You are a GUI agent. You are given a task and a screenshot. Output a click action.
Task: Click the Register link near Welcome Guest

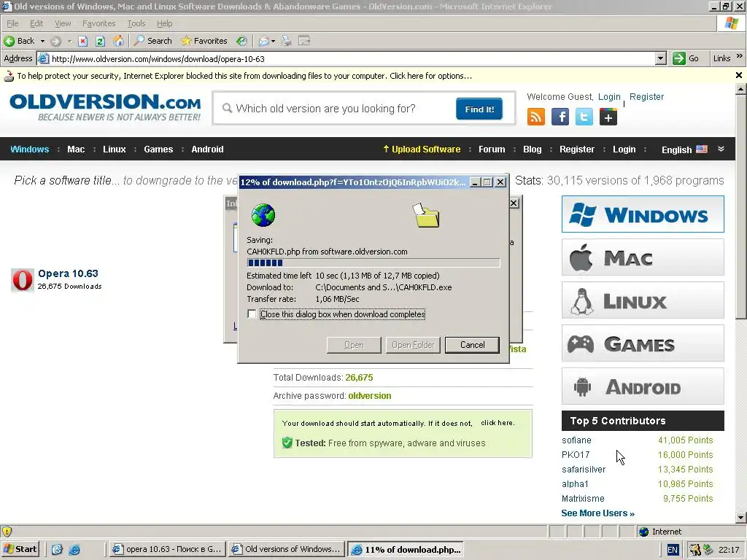[x=646, y=97]
